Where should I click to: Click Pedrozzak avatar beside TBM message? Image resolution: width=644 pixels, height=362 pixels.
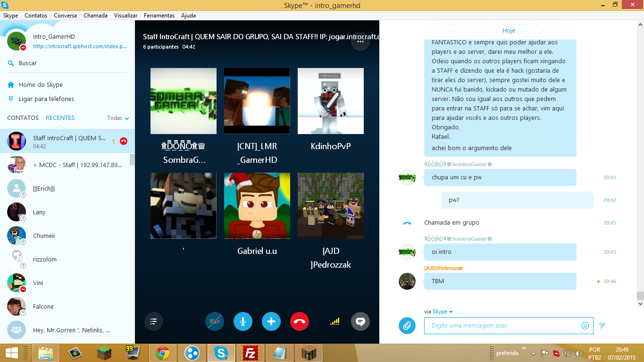click(407, 281)
